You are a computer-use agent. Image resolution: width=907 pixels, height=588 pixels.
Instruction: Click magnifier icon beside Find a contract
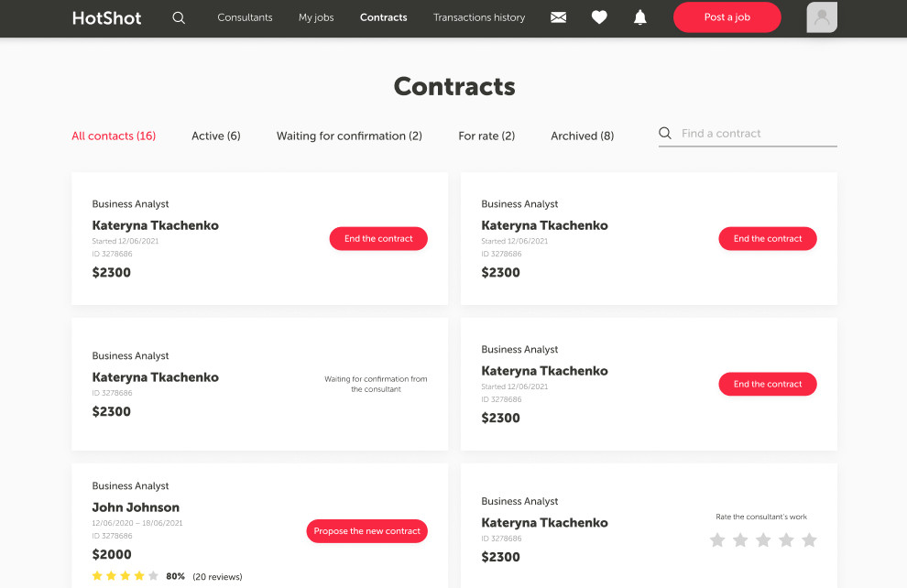[665, 133]
